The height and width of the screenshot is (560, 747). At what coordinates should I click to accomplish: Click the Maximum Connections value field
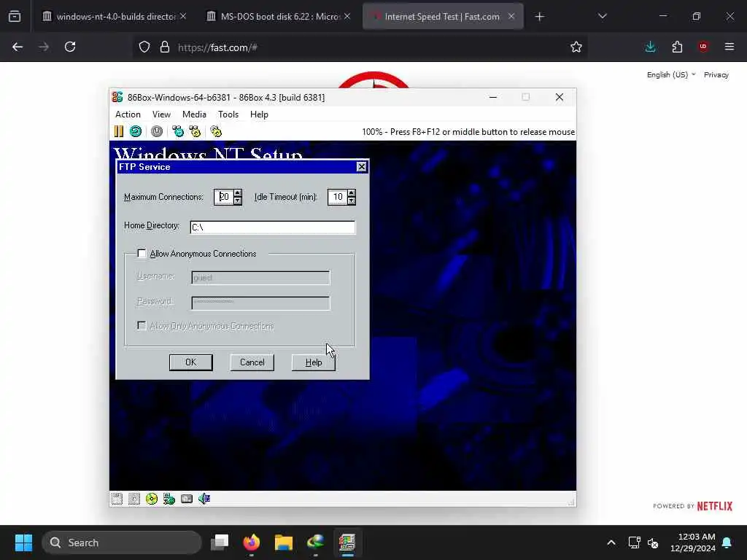pyautogui.click(x=224, y=197)
